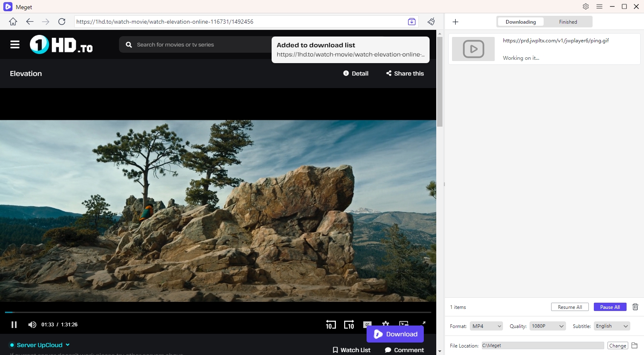Click the download item thumbnail
Viewport: 644px width, 355px height.
(473, 49)
